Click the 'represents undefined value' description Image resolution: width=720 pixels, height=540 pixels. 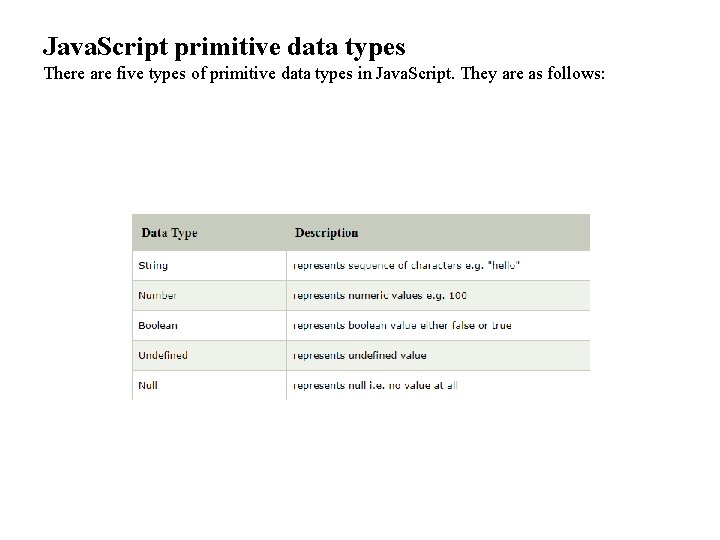coord(359,355)
